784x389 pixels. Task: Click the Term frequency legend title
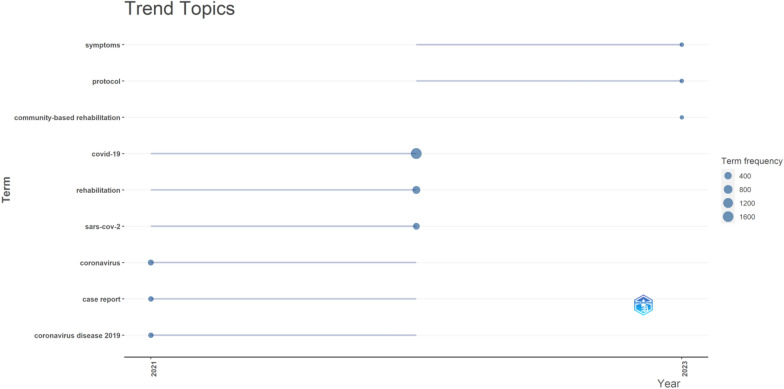(752, 161)
